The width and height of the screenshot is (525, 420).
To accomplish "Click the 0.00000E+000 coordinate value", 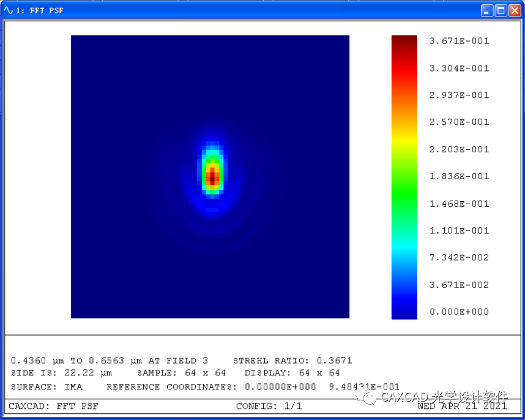I will pyautogui.click(x=280, y=387).
